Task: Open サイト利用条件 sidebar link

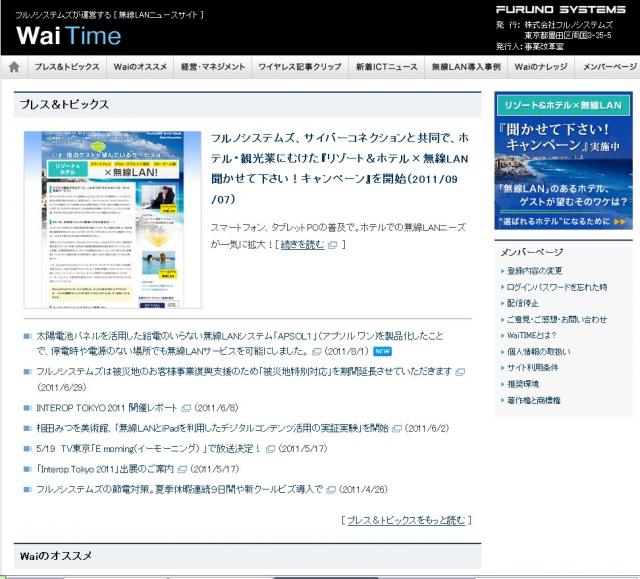Action: [532, 368]
